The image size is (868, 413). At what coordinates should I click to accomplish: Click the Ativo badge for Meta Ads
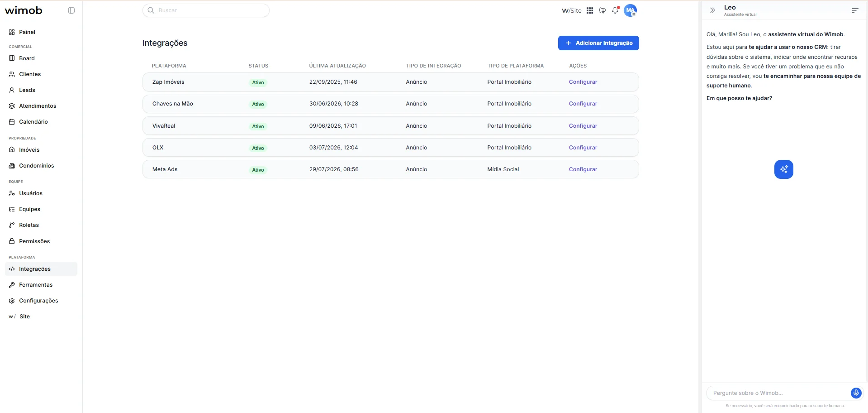coord(258,170)
